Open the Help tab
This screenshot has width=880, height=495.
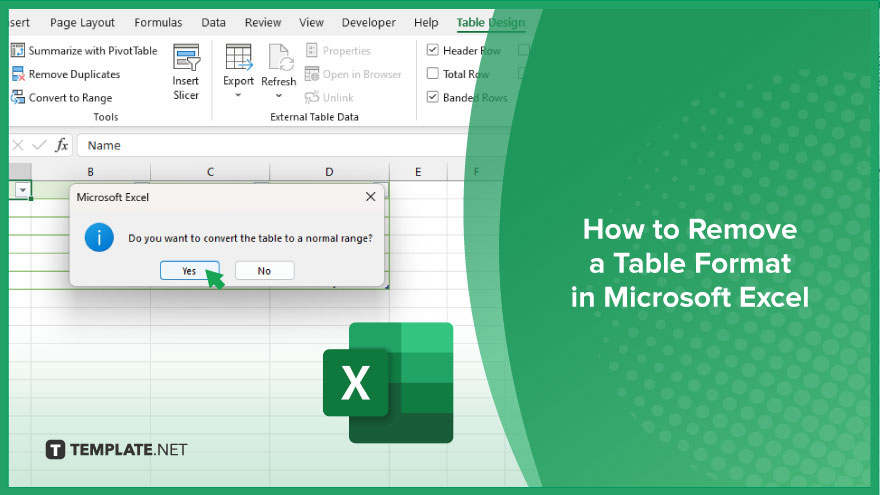(x=426, y=22)
